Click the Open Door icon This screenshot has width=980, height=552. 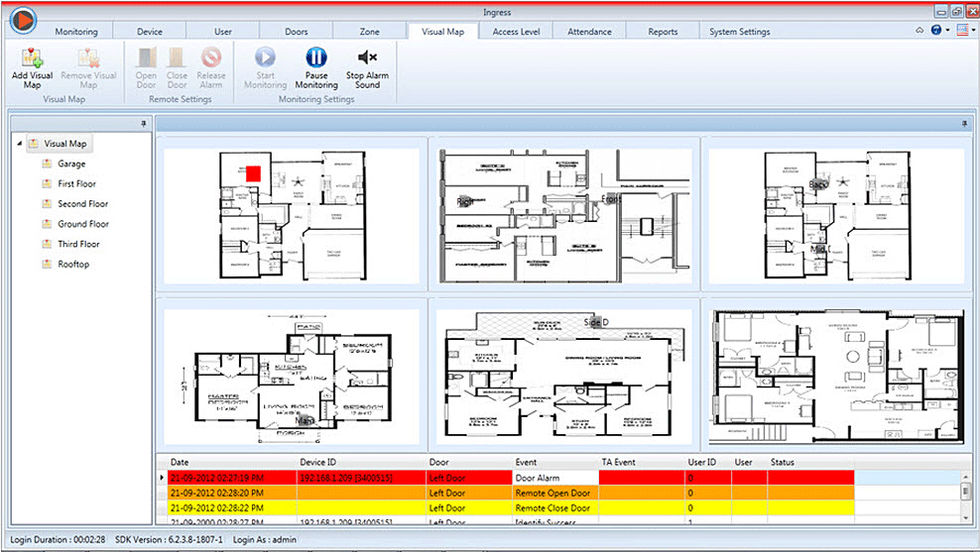pyautogui.click(x=146, y=57)
